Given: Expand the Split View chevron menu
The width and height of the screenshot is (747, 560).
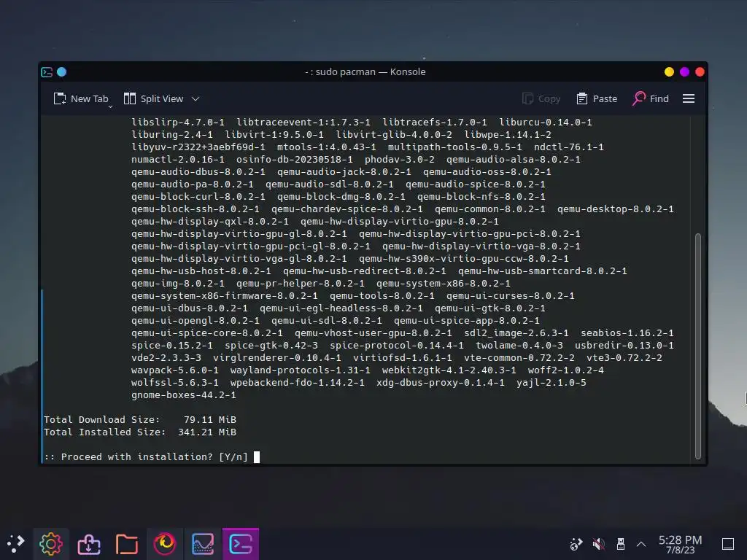Looking at the screenshot, I should click(196, 99).
